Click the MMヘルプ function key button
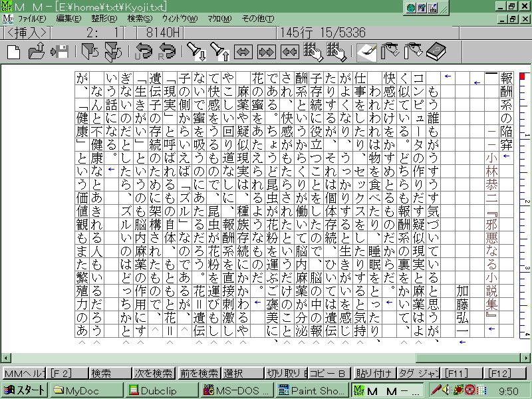 (24, 373)
